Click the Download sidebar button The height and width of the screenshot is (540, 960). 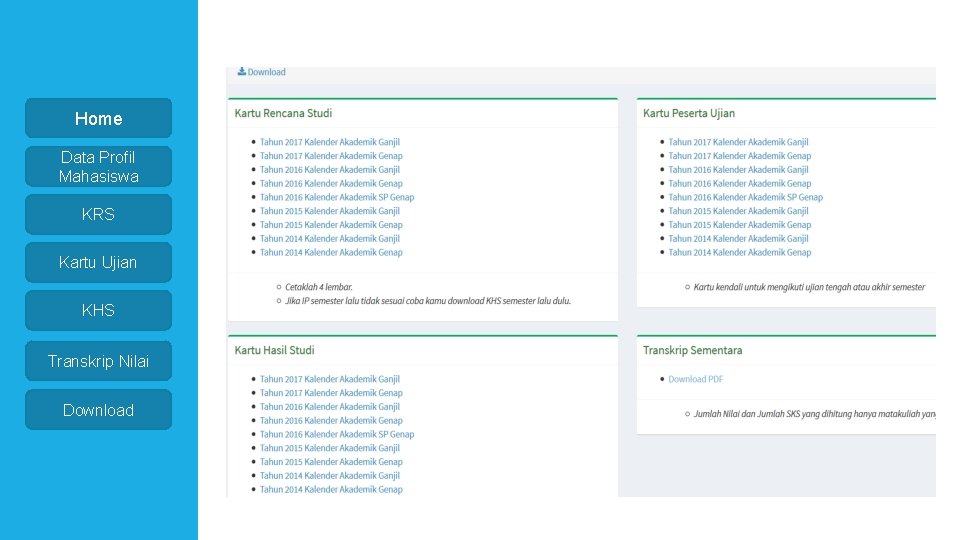pos(98,410)
